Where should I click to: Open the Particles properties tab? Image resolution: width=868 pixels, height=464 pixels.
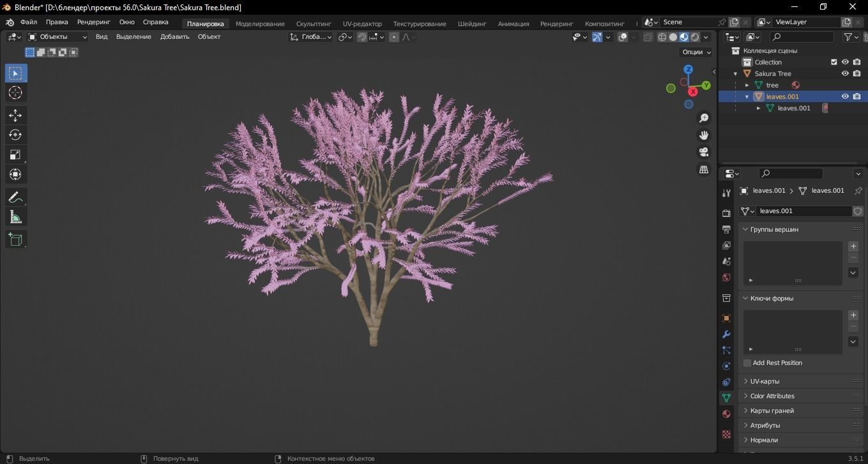[x=726, y=350]
